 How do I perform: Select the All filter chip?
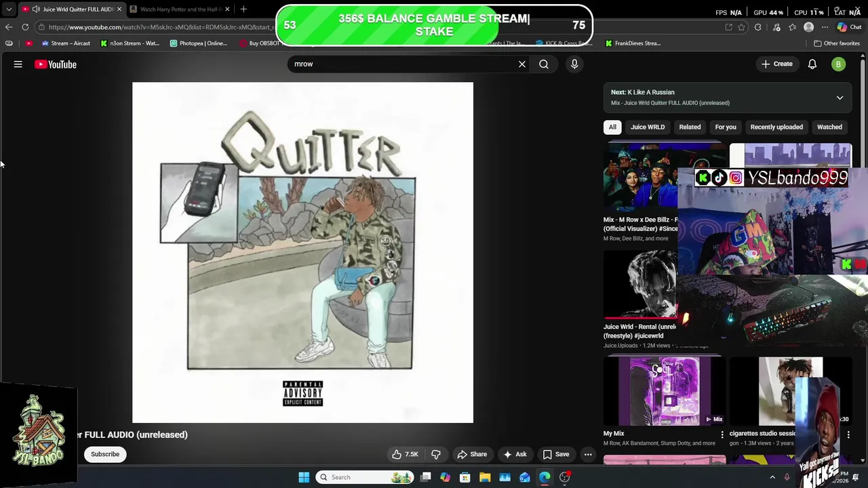pyautogui.click(x=612, y=127)
